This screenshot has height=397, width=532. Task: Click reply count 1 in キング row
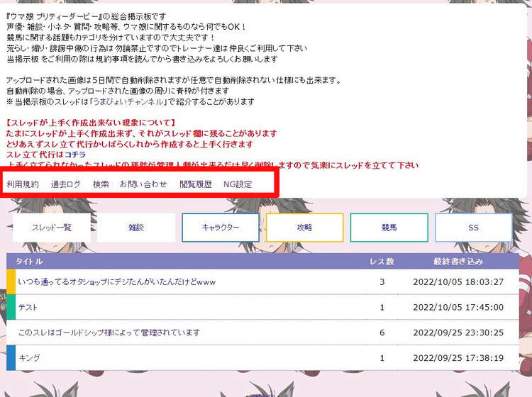tap(382, 358)
